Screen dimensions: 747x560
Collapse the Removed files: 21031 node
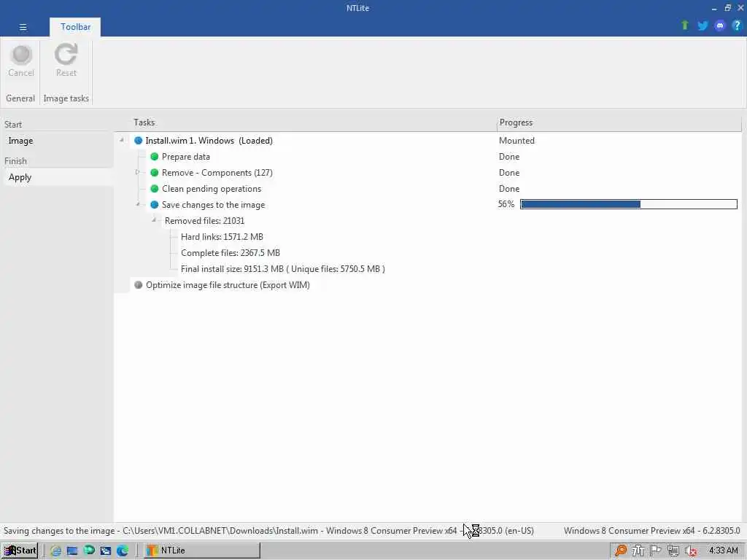(154, 220)
